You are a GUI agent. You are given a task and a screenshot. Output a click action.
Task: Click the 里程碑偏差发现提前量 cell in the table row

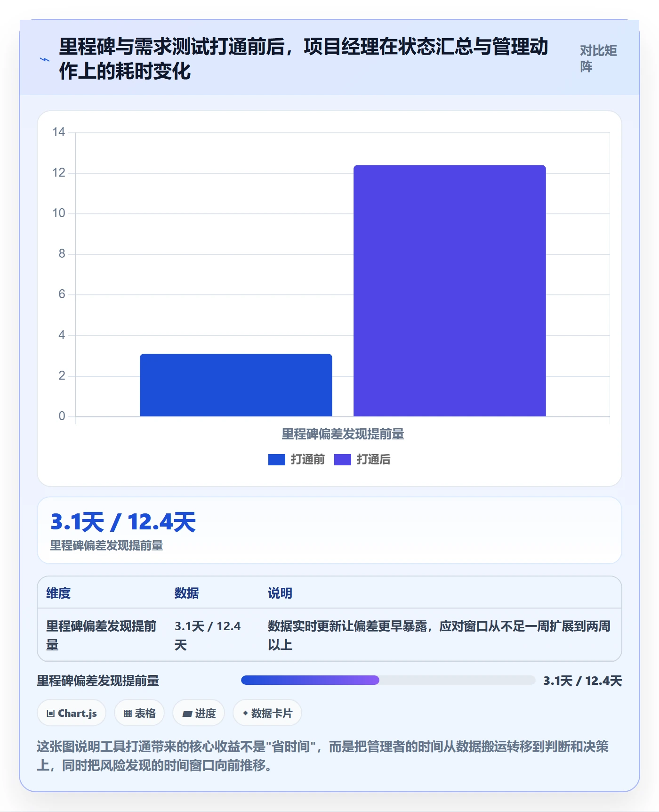(x=101, y=635)
